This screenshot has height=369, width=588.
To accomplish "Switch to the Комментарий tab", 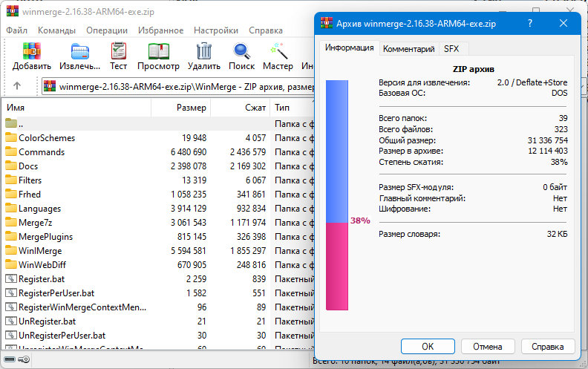I will click(x=409, y=49).
